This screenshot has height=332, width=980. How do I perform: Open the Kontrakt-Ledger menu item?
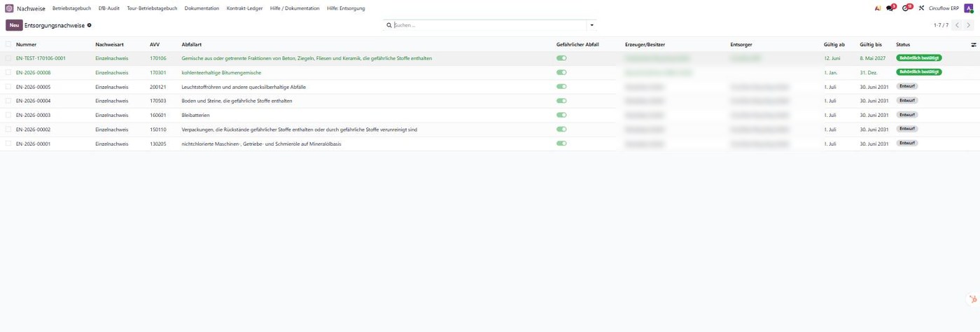click(x=244, y=8)
